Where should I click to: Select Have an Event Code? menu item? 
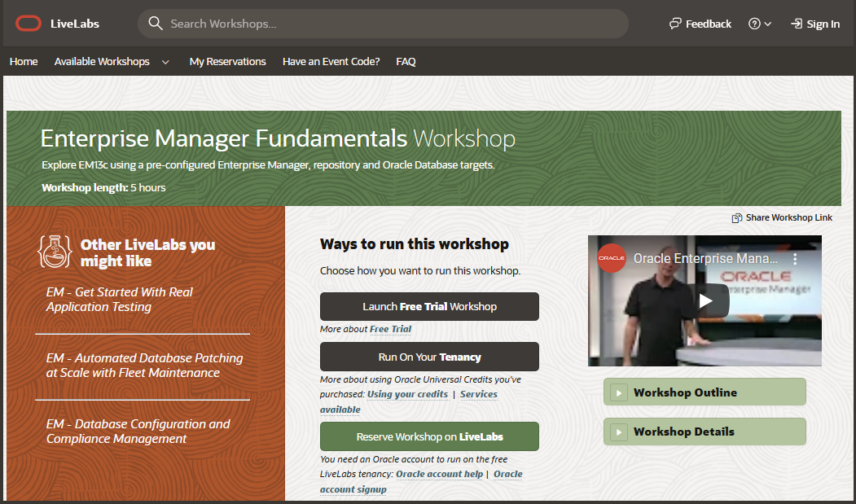click(331, 62)
